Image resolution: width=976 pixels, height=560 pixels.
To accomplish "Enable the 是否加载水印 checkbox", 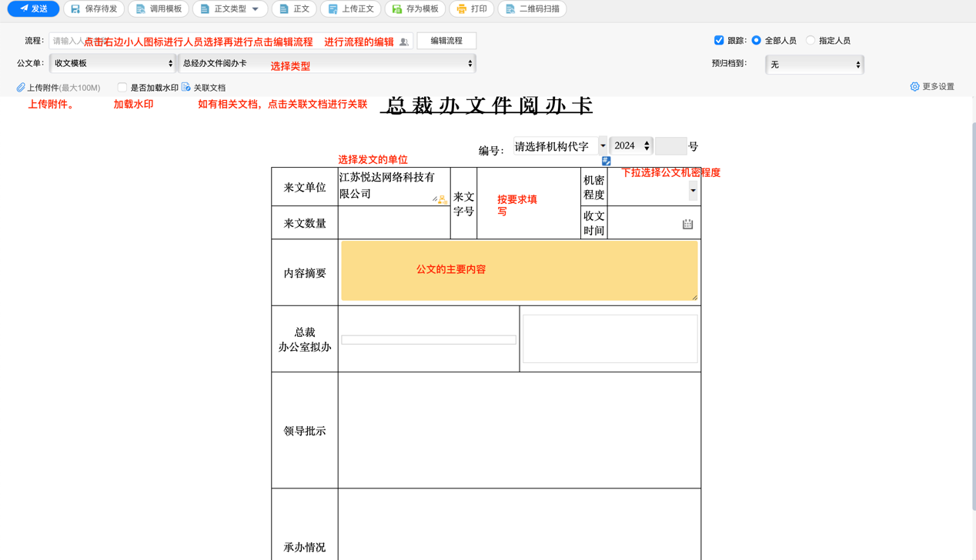I will click(122, 88).
